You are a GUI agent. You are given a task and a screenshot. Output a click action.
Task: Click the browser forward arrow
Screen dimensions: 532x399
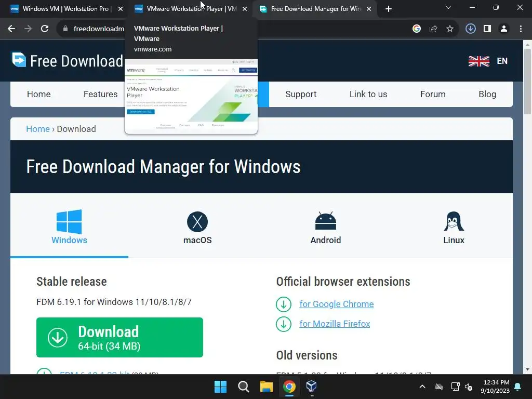pyautogui.click(x=28, y=29)
